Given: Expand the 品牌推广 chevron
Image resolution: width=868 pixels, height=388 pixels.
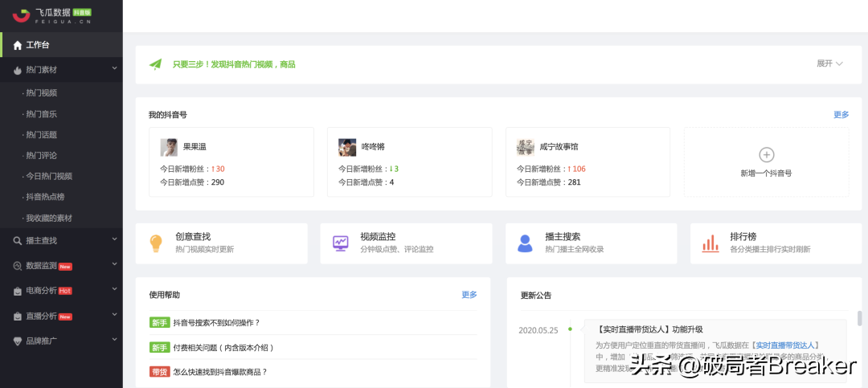Looking at the screenshot, I should coord(115,339).
